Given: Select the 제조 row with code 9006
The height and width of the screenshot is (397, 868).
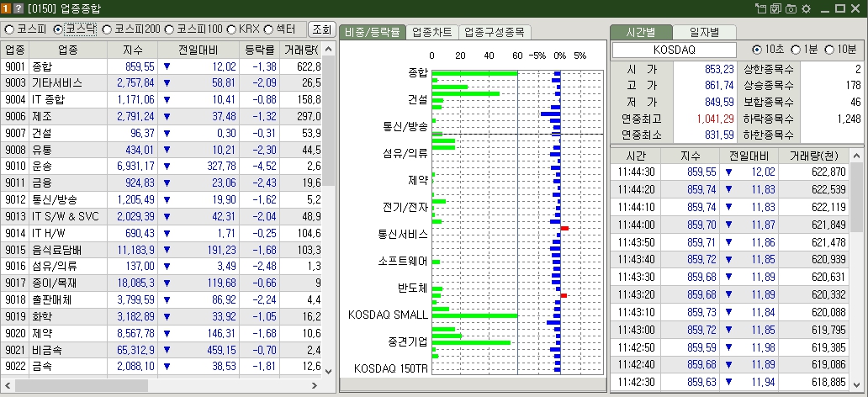Looking at the screenshot, I should click(161, 116).
